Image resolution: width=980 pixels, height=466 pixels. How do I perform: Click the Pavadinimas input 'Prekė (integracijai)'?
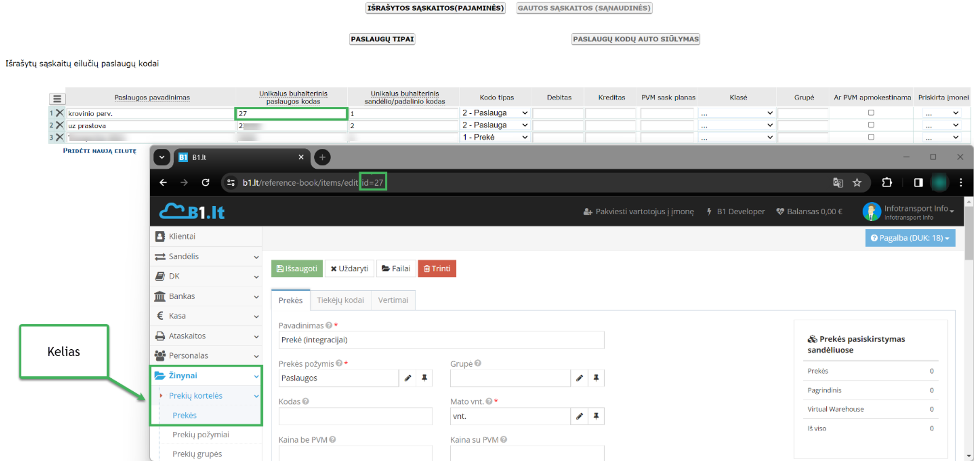coord(442,341)
